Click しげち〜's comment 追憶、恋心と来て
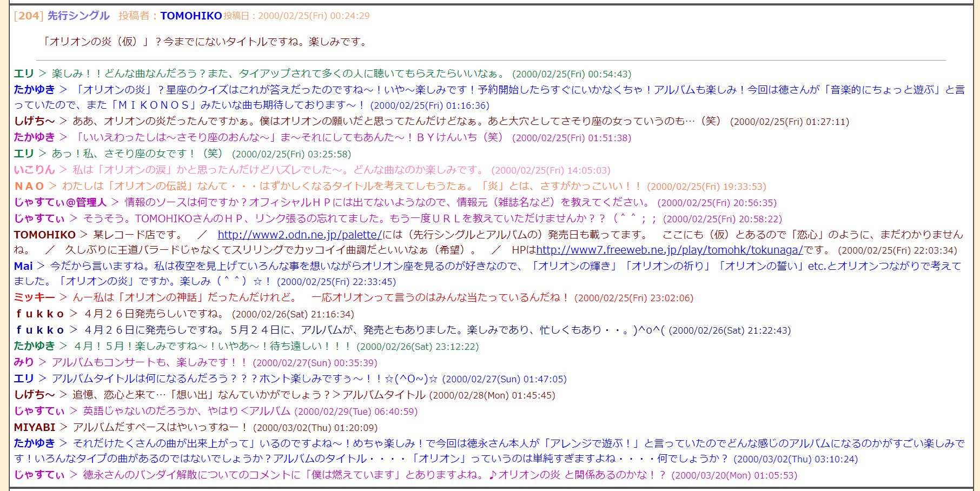 [x=249, y=395]
